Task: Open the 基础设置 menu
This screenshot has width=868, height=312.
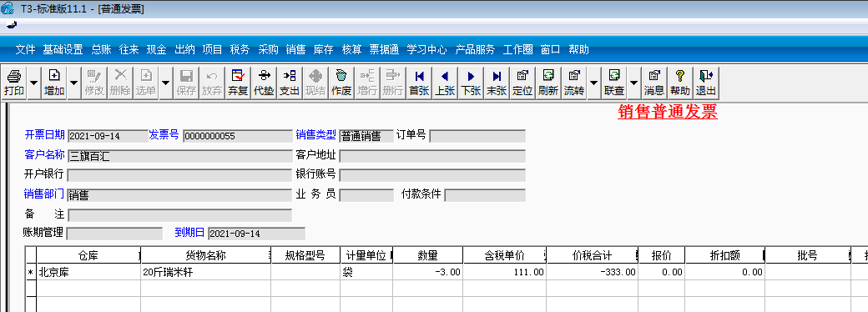Action: (63, 50)
